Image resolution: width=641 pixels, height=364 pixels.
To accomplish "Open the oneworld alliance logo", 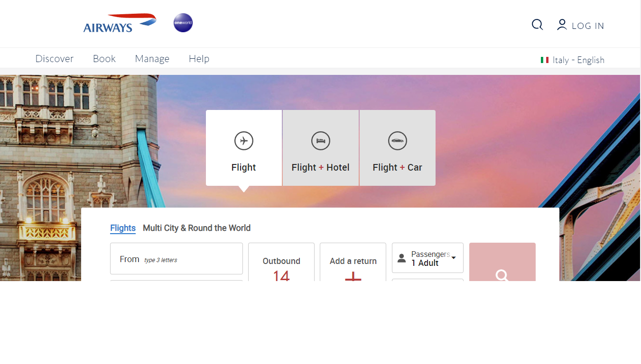I will click(183, 23).
